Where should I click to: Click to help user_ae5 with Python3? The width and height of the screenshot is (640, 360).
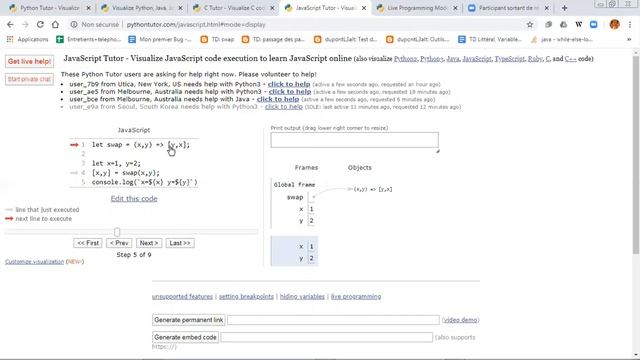pos(290,91)
